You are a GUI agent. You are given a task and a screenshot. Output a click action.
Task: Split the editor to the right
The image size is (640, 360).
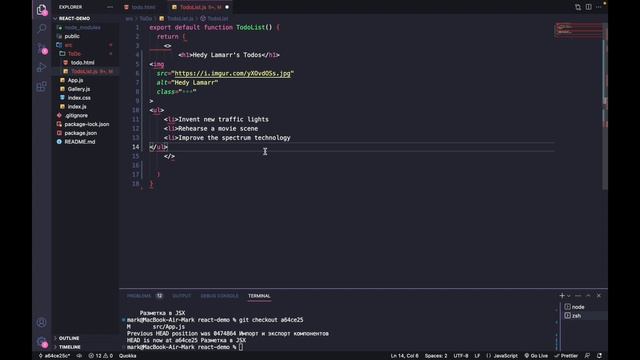(x=589, y=7)
